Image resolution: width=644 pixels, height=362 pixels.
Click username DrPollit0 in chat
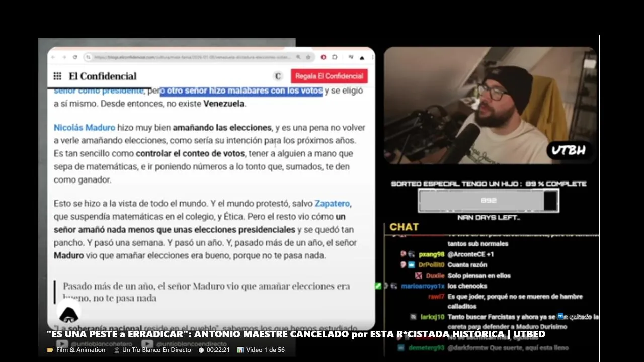coord(431,265)
